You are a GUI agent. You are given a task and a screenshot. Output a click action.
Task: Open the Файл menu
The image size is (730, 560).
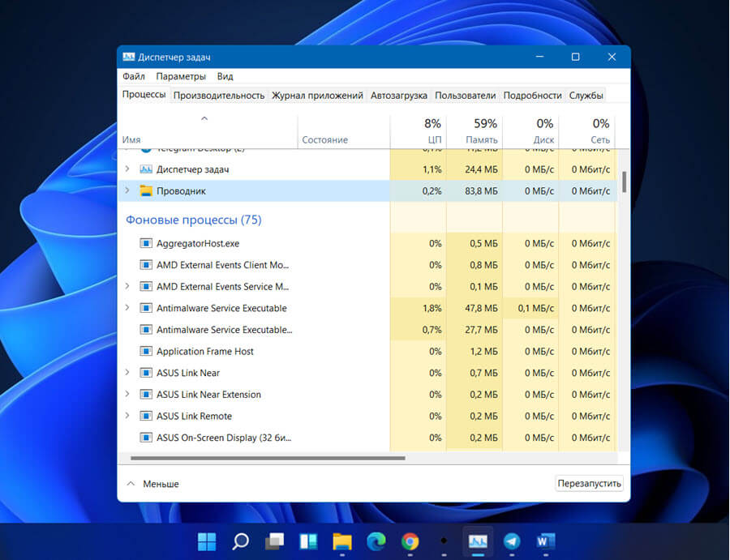click(134, 76)
